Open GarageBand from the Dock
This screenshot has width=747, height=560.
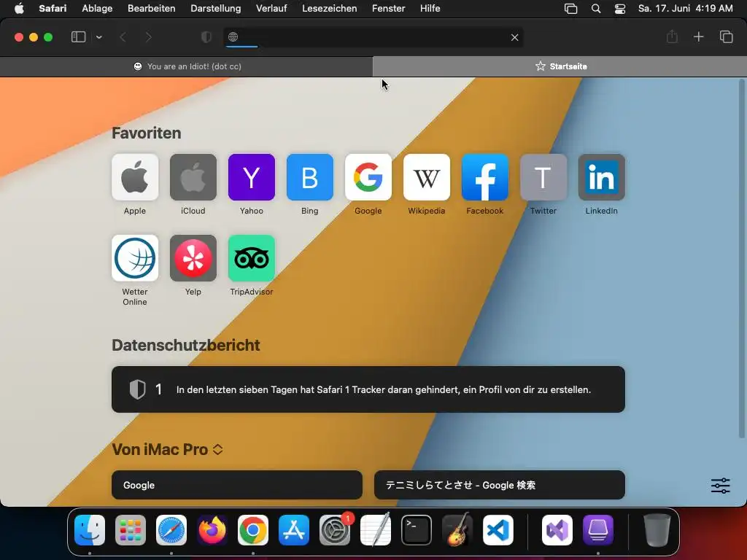click(457, 530)
